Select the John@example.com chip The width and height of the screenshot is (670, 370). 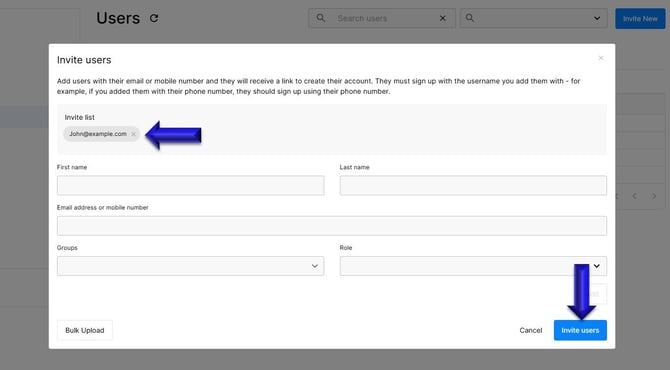[101, 134]
